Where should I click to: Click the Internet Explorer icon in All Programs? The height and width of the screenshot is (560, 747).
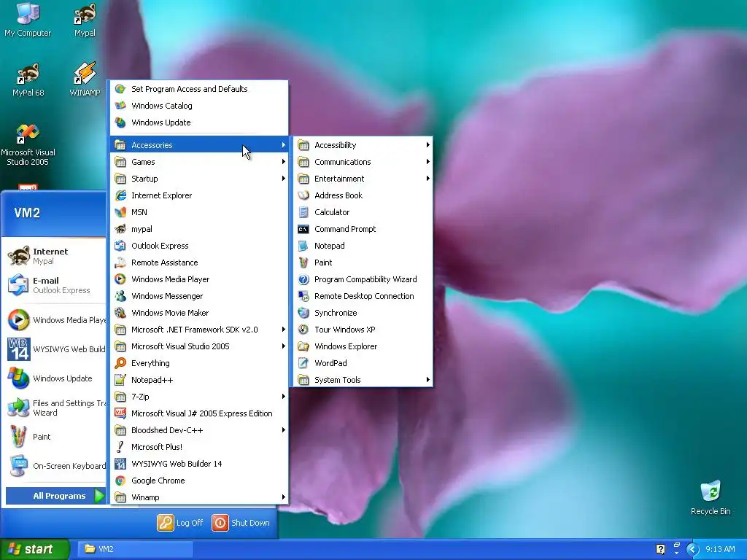[120, 195]
